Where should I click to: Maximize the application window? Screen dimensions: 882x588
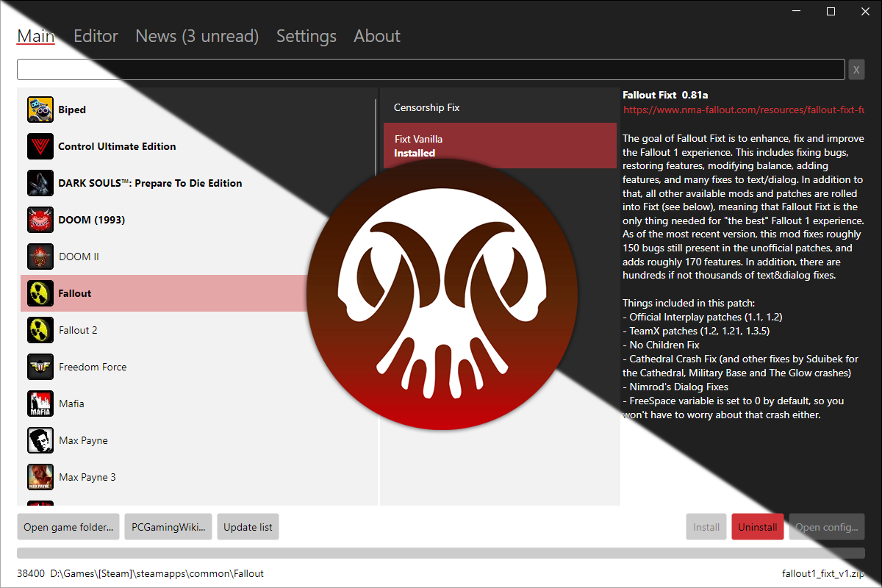click(x=831, y=11)
